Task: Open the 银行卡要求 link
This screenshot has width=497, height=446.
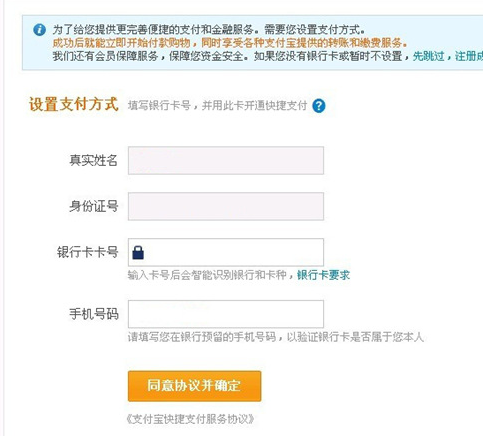Action: 323,275
